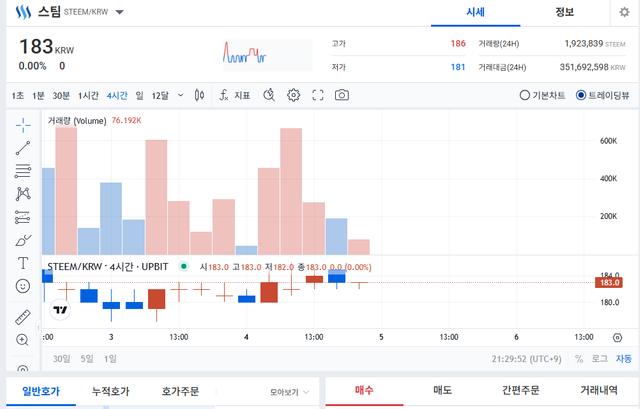Set interval to 1시간
The image size is (640, 409).
(88, 96)
